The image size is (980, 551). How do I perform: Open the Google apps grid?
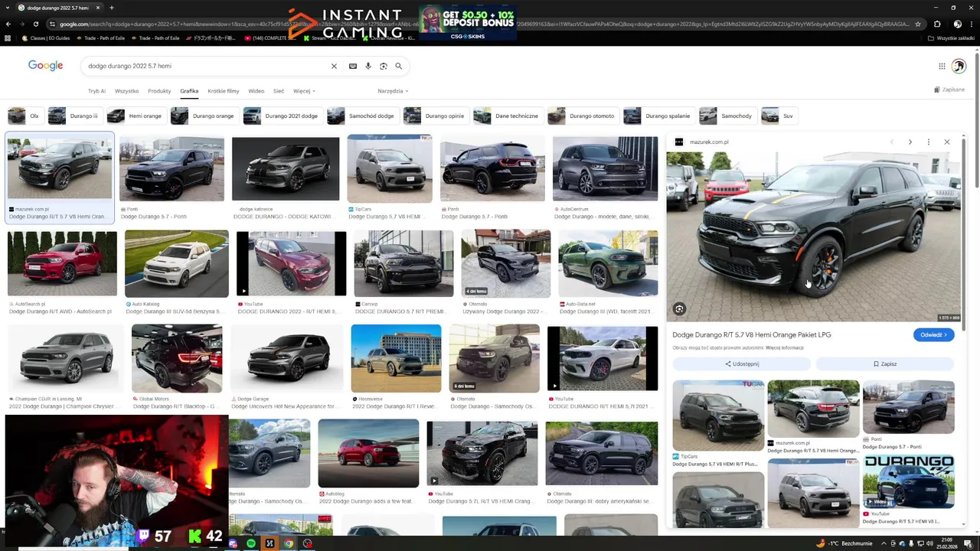[x=942, y=66]
